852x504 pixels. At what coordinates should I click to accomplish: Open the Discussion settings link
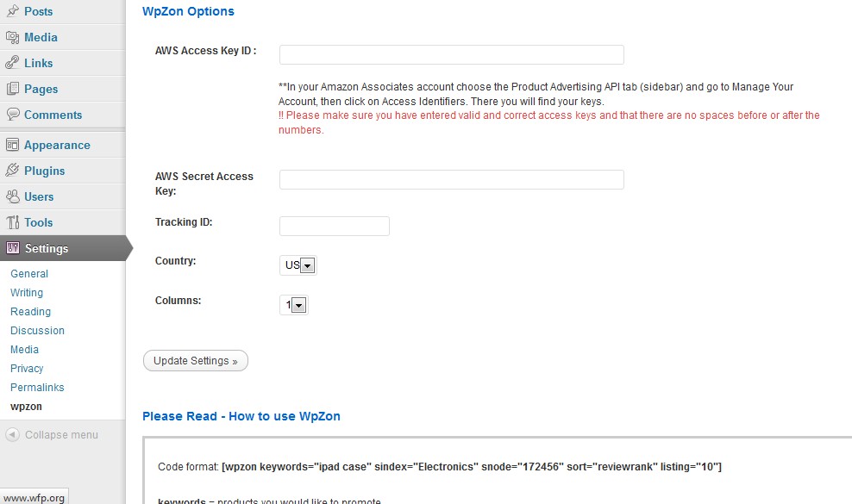coord(37,330)
